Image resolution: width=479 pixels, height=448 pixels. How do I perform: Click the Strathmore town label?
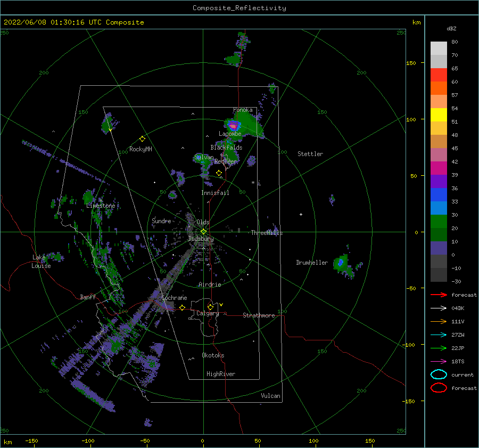tap(259, 315)
